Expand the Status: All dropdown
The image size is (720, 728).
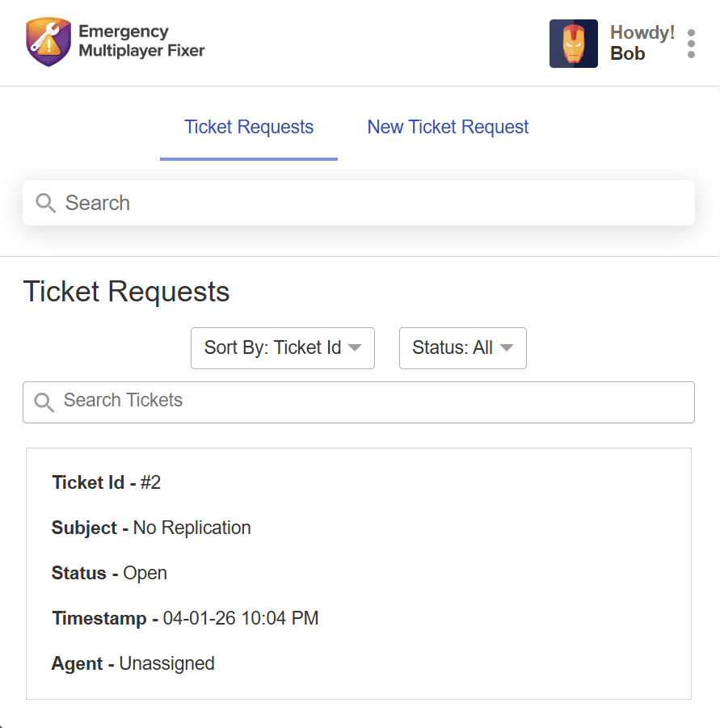463,348
